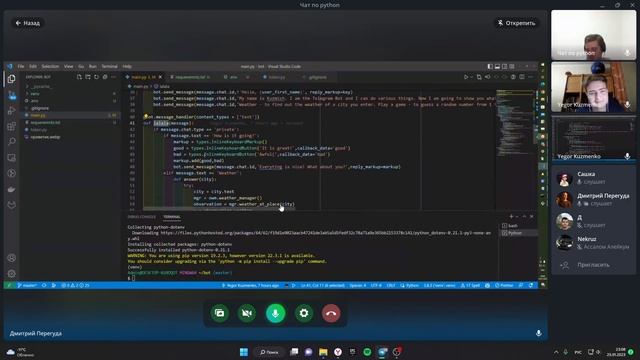Image resolution: width=640 pixels, height=360 pixels.
Task: Select participant Сашка in list
Action: pos(593,178)
